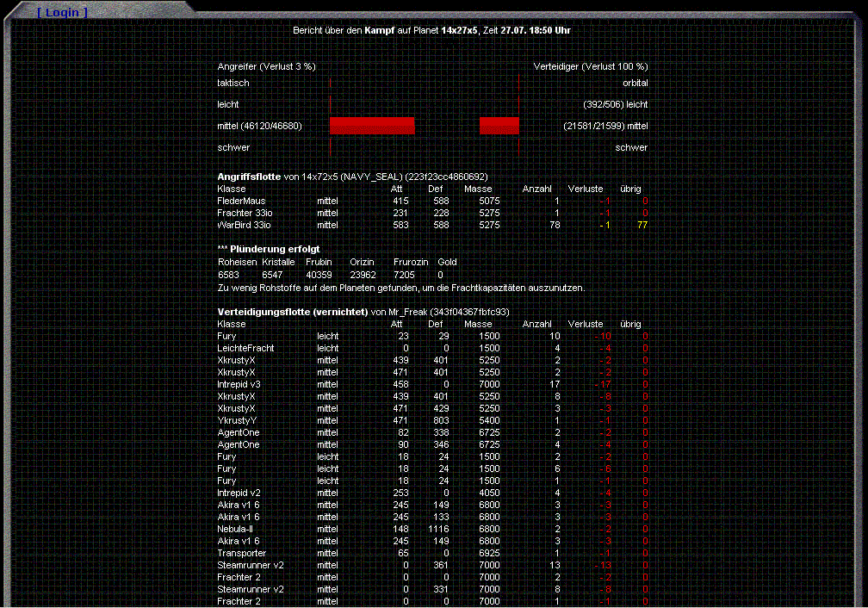Screen dimensions: 868x608
Task: Click the Verteidiger (Verlust 100 %) label
Action: (x=590, y=66)
